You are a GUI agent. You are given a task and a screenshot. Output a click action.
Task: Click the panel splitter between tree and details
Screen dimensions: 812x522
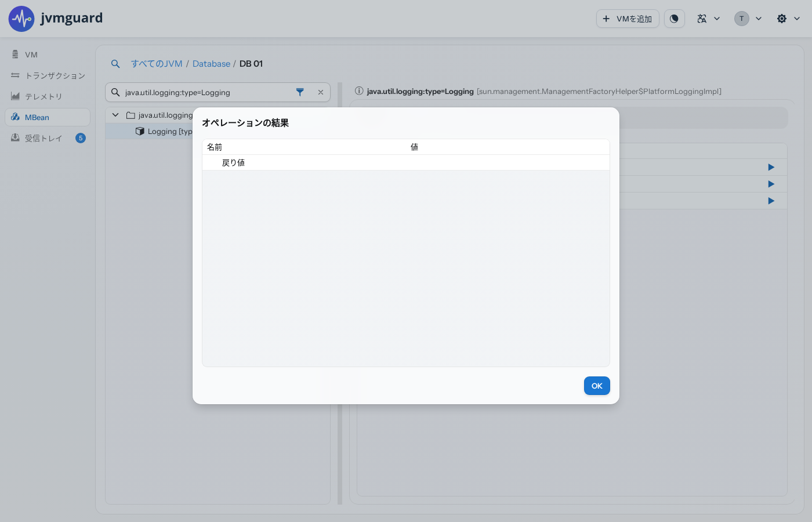click(340, 293)
